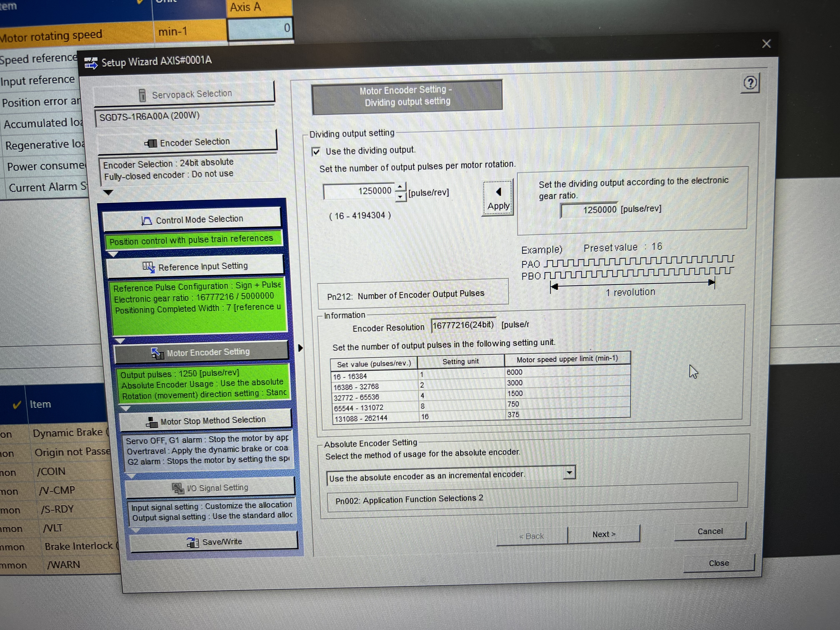Uncheck Use the dividing output checkbox
The height and width of the screenshot is (630, 840).
[316, 152]
